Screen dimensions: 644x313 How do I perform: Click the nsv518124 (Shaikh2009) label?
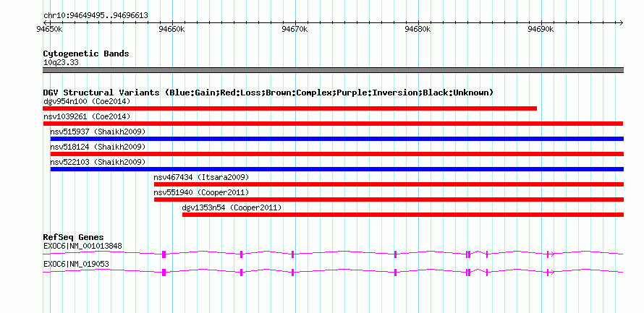98,147
